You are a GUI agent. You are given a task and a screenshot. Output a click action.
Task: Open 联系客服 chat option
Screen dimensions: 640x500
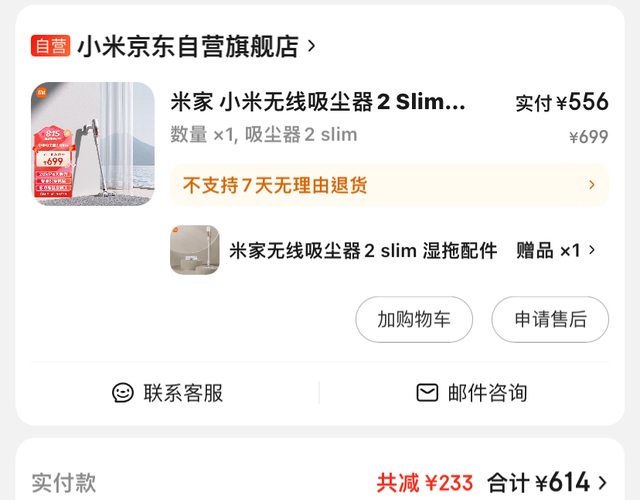[167, 393]
